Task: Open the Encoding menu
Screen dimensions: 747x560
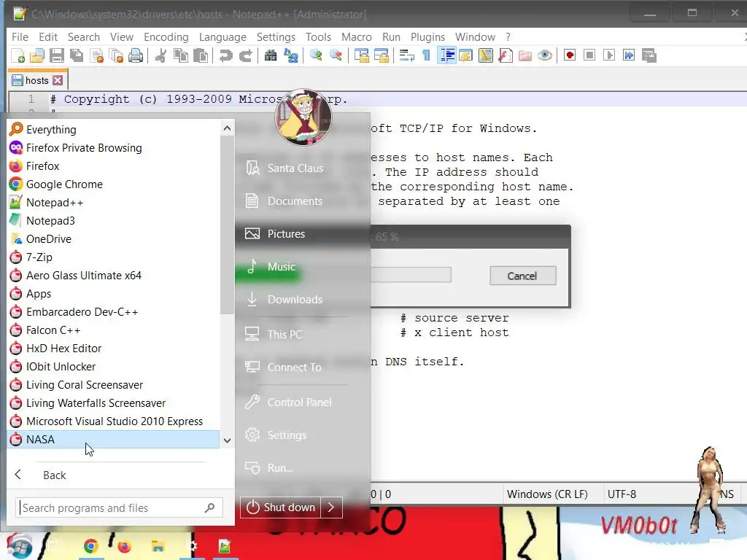Action: pos(166,37)
